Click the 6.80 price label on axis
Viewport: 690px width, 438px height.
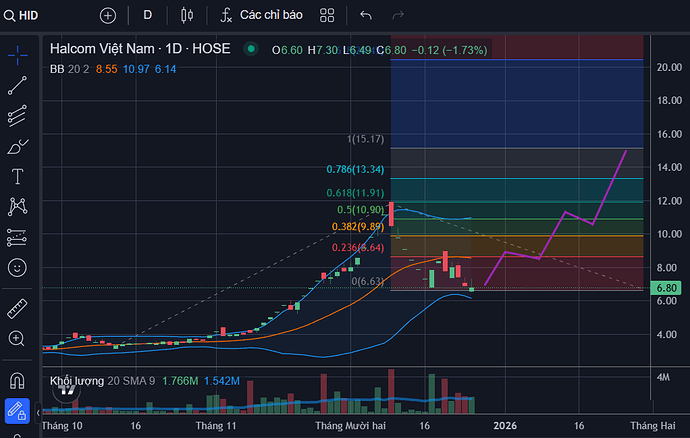[x=665, y=288]
